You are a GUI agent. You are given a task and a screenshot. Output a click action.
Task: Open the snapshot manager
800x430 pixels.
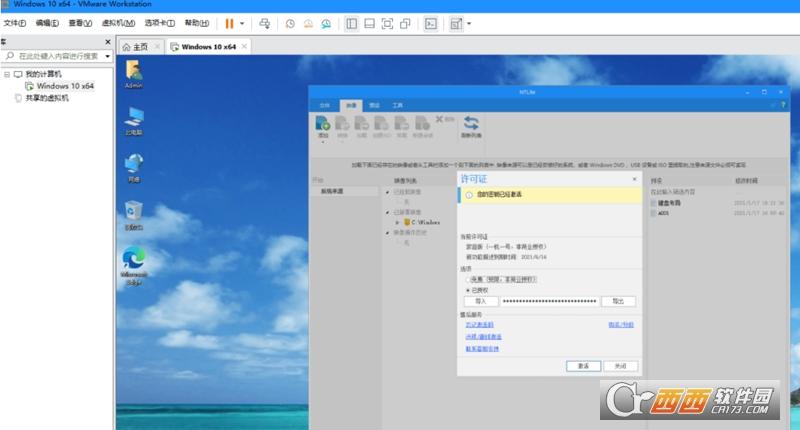tap(326, 23)
